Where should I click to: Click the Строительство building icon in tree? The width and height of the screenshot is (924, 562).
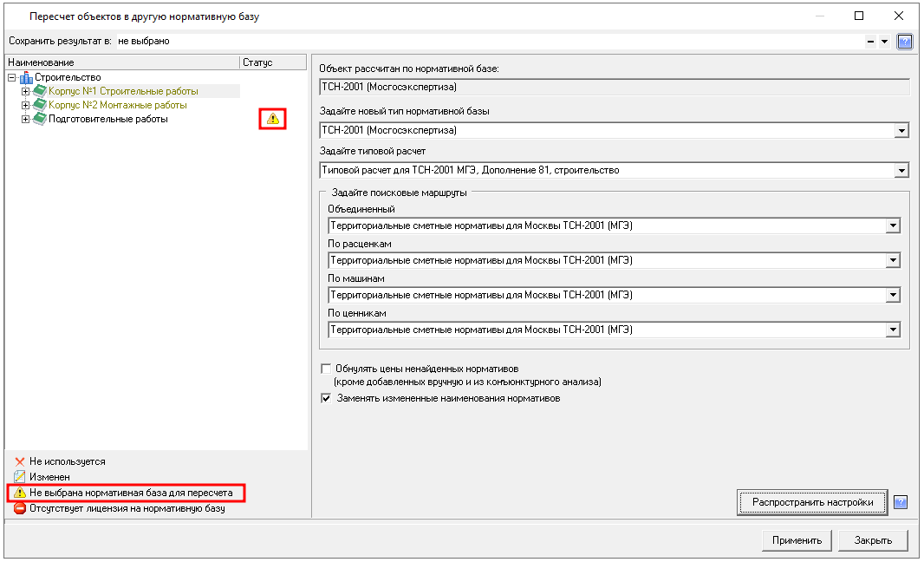(x=26, y=78)
